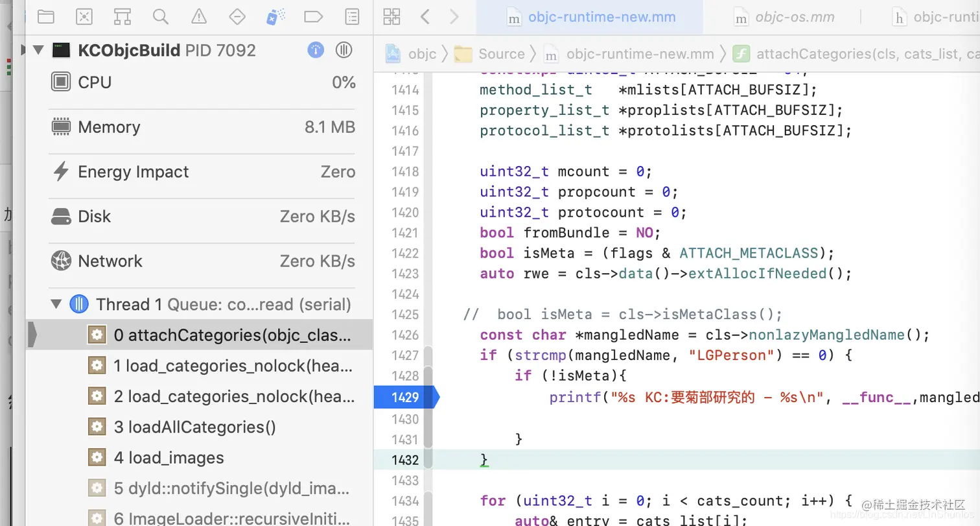This screenshot has height=526, width=980.
Task: Switch to objc-os.mm tab
Action: tap(783, 18)
